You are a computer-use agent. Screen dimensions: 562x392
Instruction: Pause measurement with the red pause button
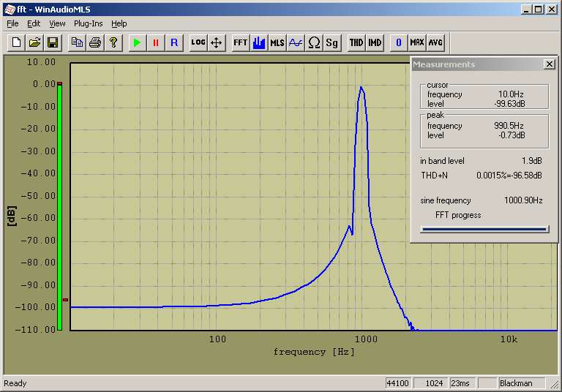[155, 42]
